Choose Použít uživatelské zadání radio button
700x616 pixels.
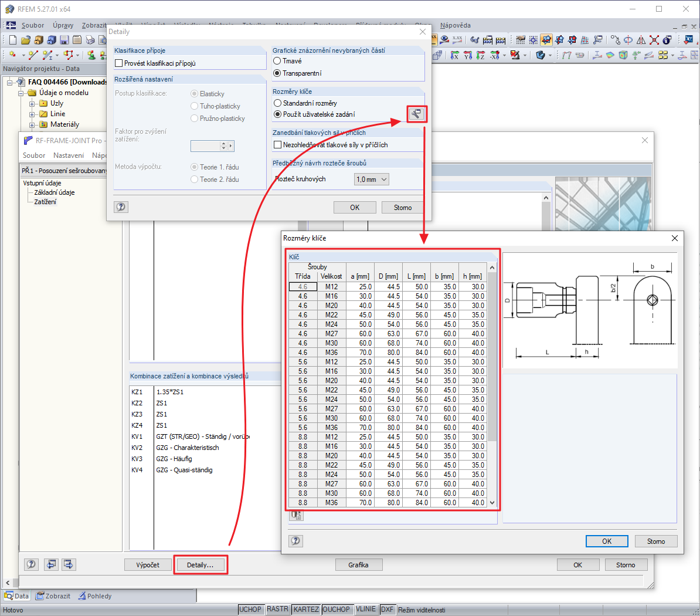pos(278,114)
